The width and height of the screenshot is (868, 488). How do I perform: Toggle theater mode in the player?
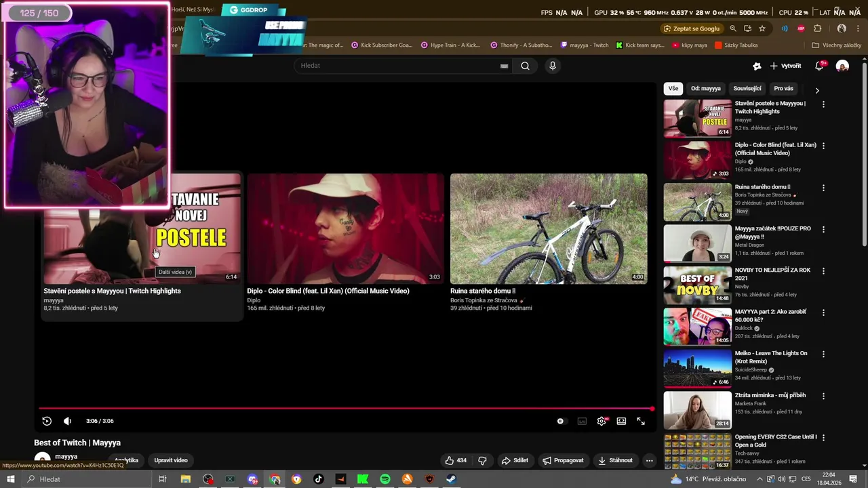tap(621, 421)
